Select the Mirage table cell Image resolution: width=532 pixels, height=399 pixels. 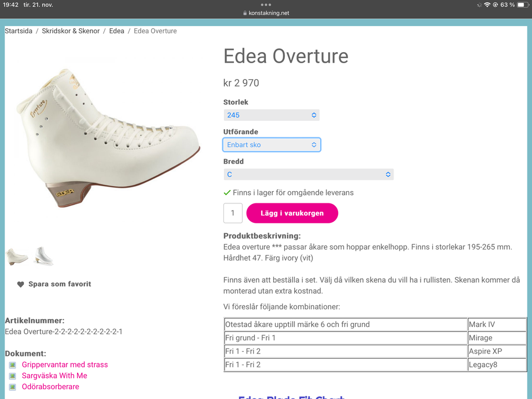click(x=497, y=338)
